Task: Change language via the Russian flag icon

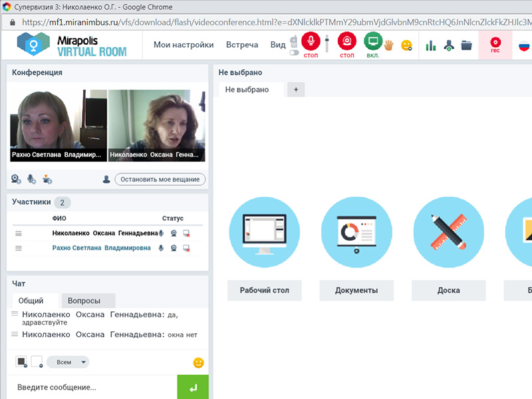Action: pyautogui.click(x=524, y=45)
